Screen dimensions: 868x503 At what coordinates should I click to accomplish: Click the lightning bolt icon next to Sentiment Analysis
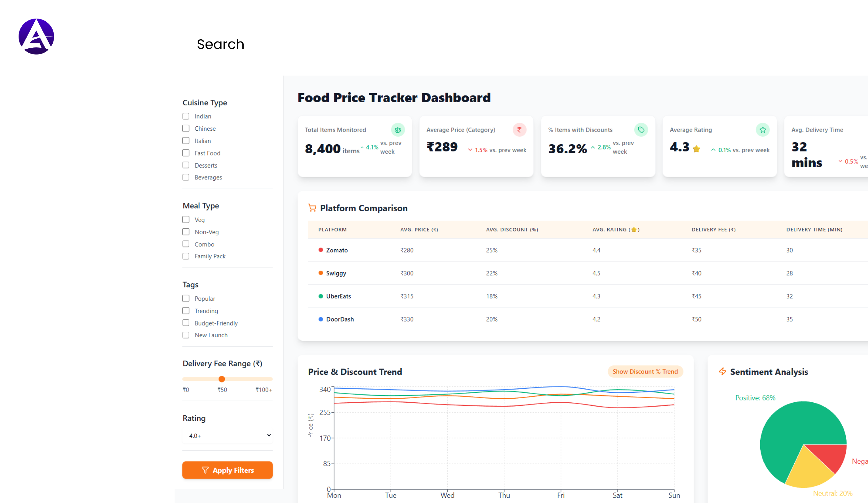click(722, 371)
